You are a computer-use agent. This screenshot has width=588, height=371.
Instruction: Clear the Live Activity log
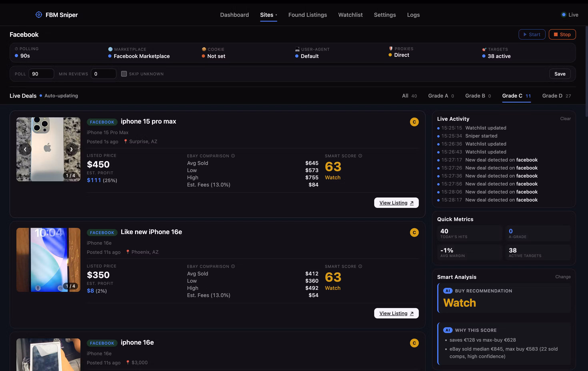(565, 119)
